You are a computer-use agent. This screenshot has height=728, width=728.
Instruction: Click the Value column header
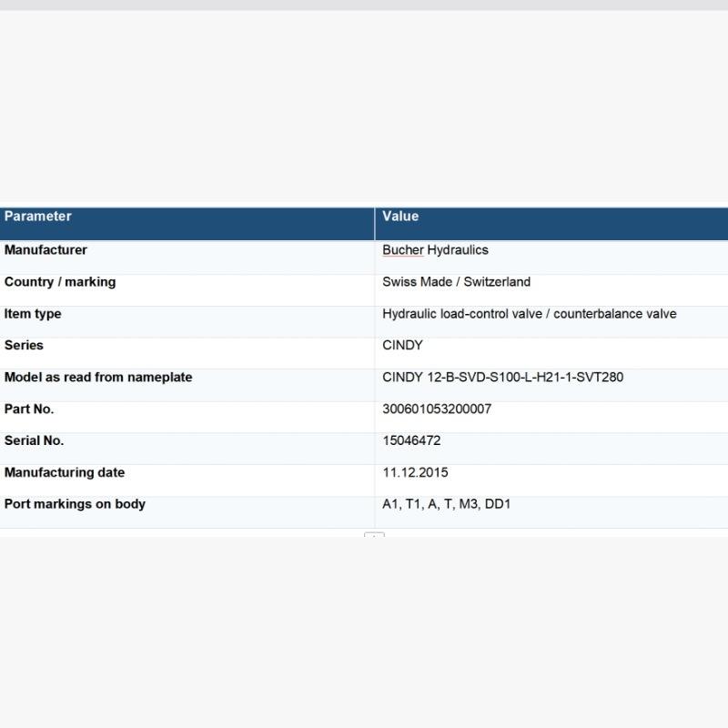pos(551,224)
